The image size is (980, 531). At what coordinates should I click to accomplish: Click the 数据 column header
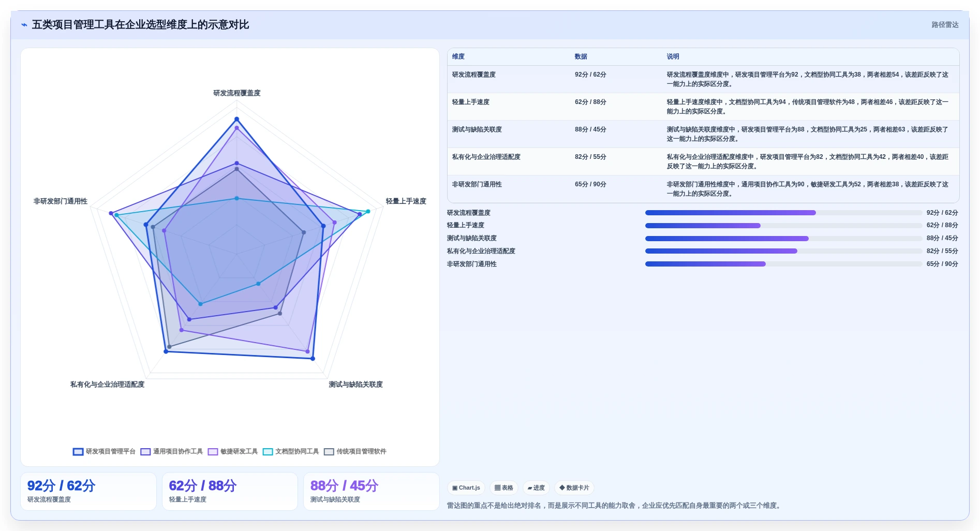[x=581, y=56]
